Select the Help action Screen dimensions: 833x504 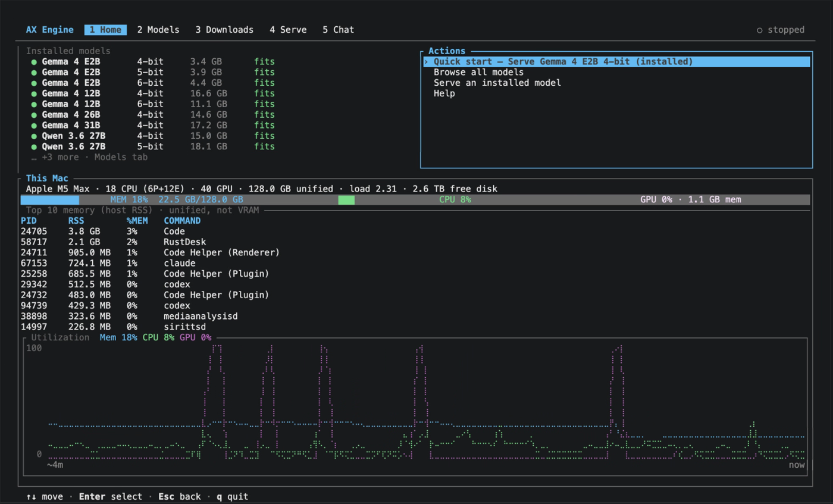[x=444, y=94]
